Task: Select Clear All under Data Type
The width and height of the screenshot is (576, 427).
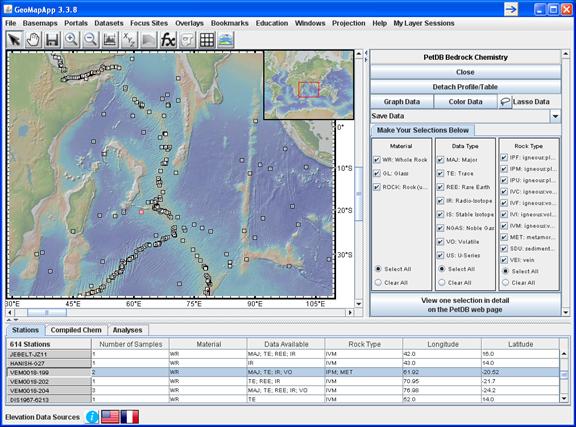Action: point(442,283)
